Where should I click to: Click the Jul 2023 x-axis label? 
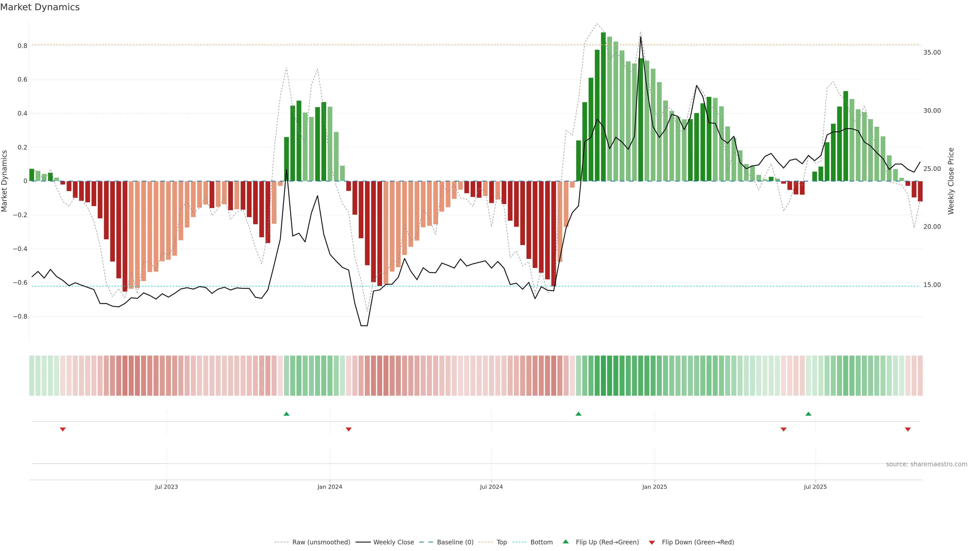pos(166,487)
